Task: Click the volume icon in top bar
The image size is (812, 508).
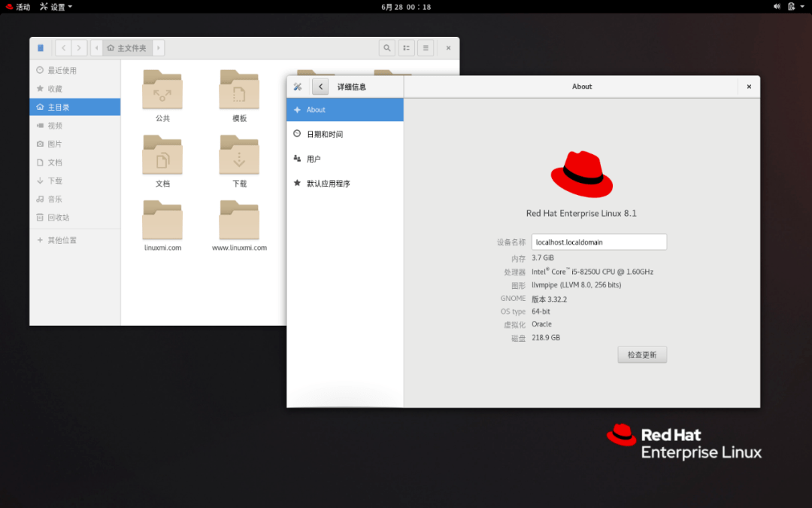Action: [x=777, y=7]
